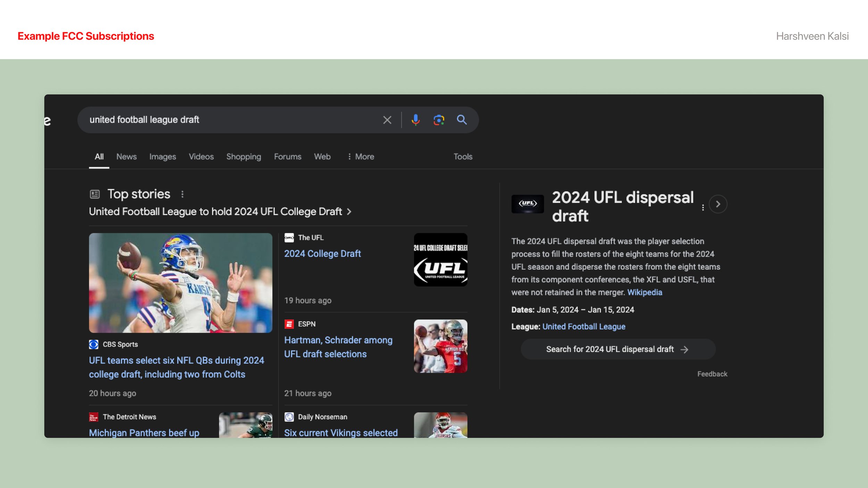This screenshot has height=488, width=868.
Task: Click the Kansas quarterback story image
Action: click(181, 283)
